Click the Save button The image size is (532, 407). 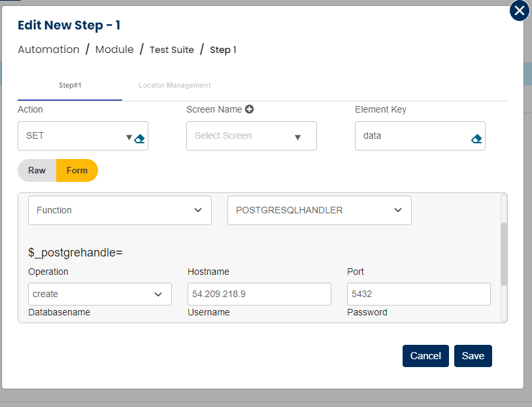click(x=473, y=356)
